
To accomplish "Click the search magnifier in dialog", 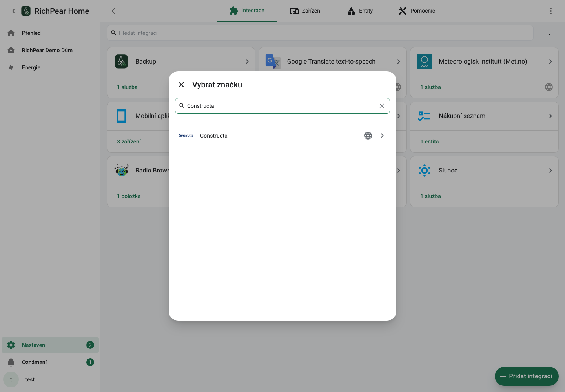I will [182, 106].
